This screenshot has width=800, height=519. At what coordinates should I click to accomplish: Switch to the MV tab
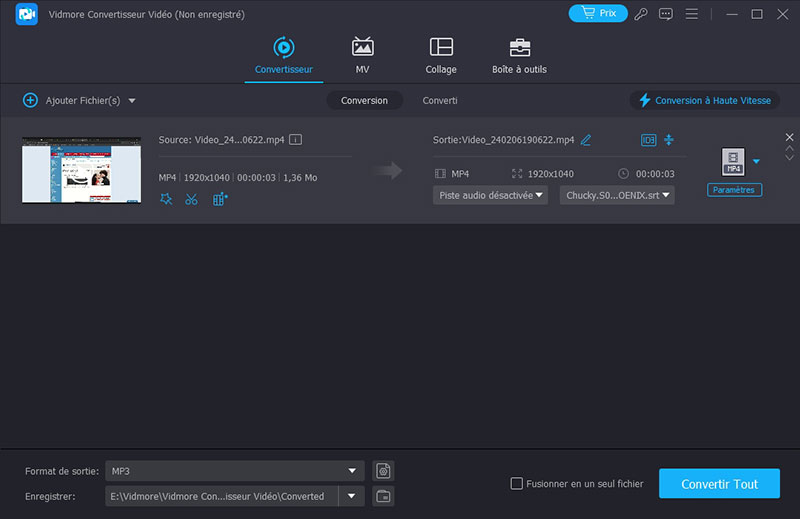[x=362, y=56]
